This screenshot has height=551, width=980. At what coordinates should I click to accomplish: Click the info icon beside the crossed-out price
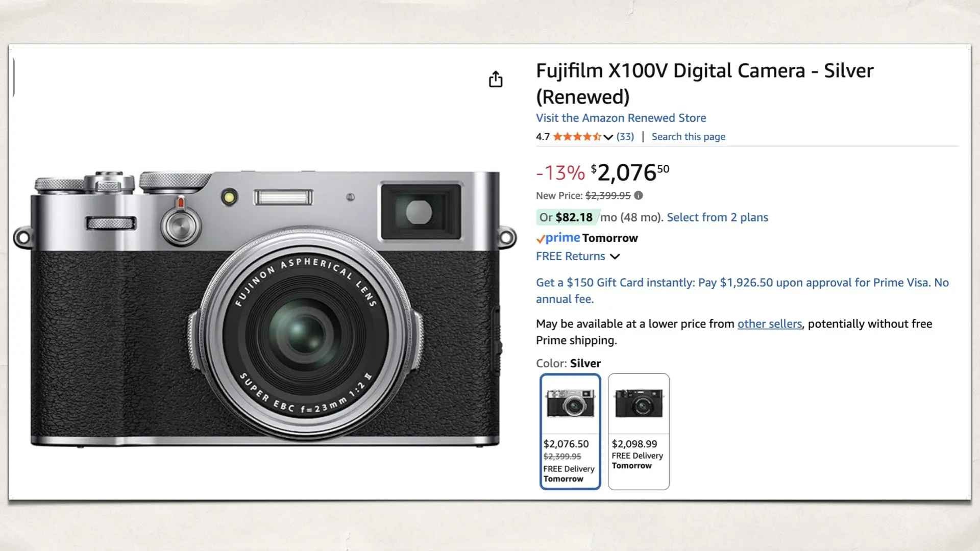639,195
